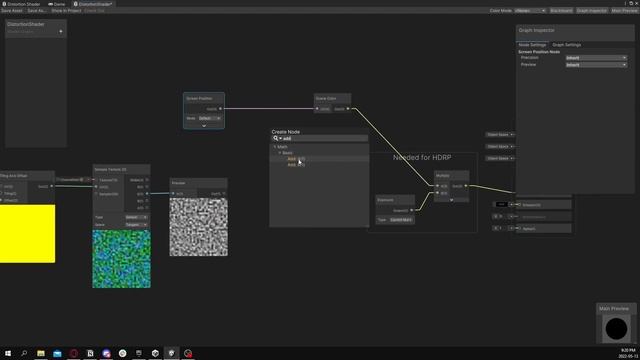This screenshot has height=360, width=640.
Task: Click the Shader Graph icon on DistortionShader tab
Action: tap(76, 4)
